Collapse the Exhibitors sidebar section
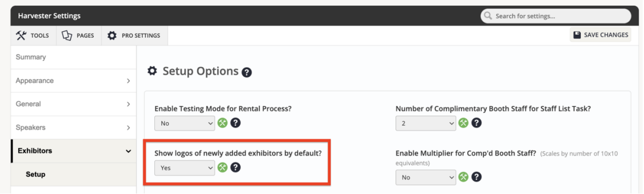 tap(74, 151)
